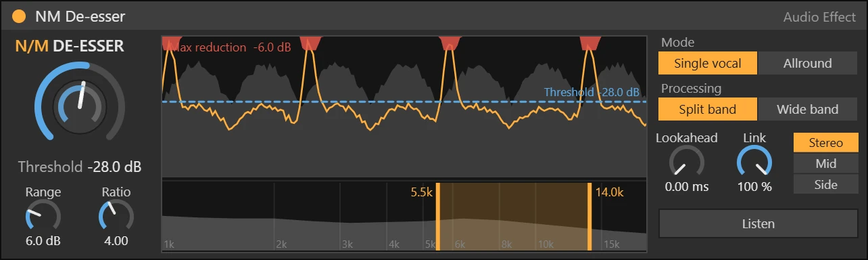The height and width of the screenshot is (260, 868).
Task: Click the 1k frequency axis label
Action: coord(170,244)
